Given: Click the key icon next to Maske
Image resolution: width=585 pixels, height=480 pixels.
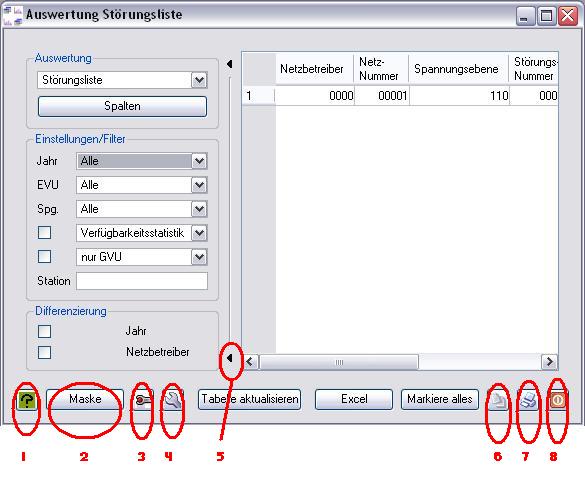Looking at the screenshot, I should pos(143,400).
